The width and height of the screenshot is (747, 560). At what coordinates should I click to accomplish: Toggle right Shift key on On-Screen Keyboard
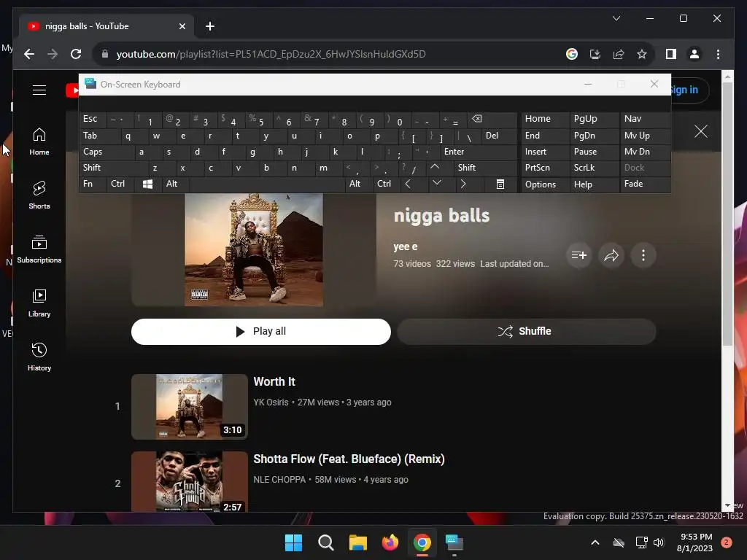485,168
